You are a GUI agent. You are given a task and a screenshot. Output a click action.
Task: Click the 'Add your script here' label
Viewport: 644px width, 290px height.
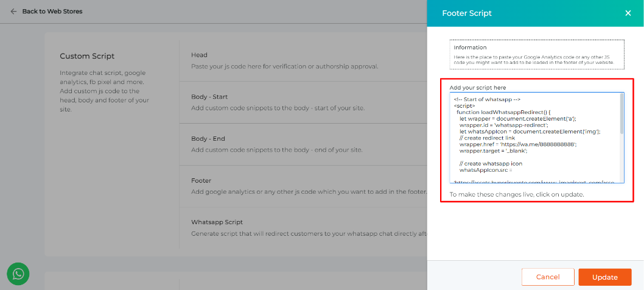pyautogui.click(x=478, y=88)
